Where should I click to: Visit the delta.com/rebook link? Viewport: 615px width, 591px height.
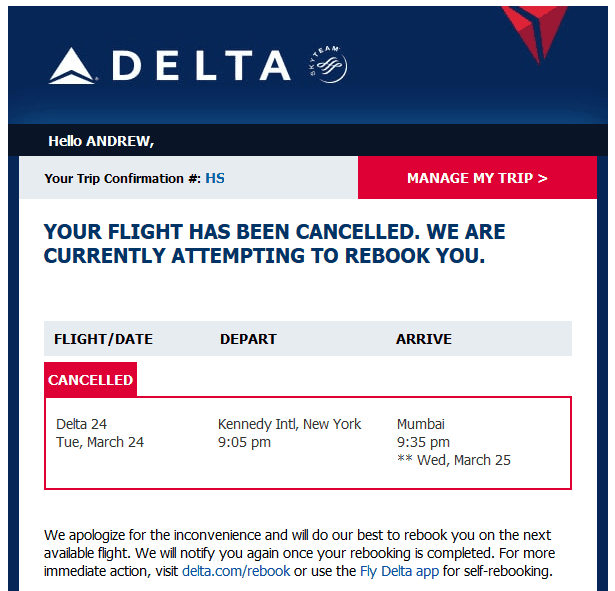tap(236, 571)
